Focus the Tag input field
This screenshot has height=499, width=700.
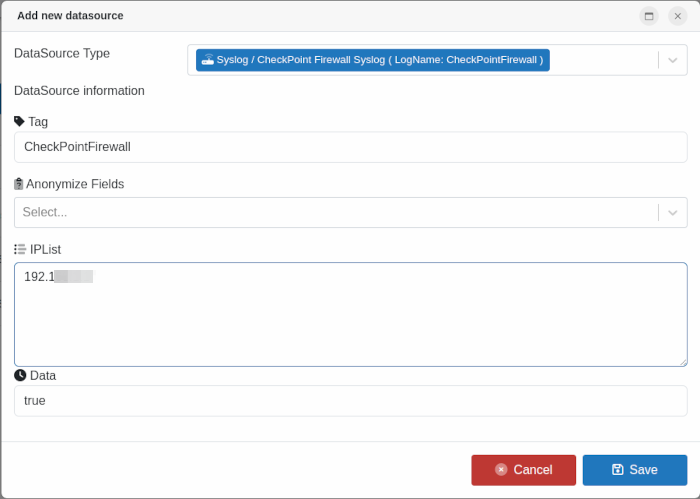(x=350, y=147)
